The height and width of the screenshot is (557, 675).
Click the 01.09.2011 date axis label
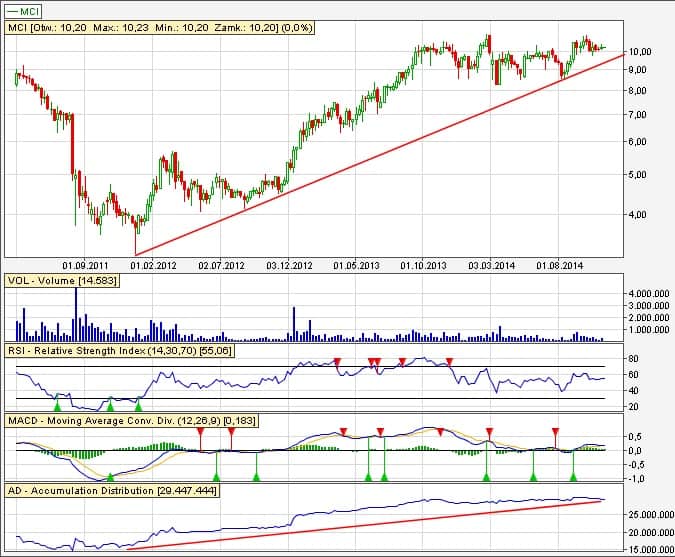point(82,266)
